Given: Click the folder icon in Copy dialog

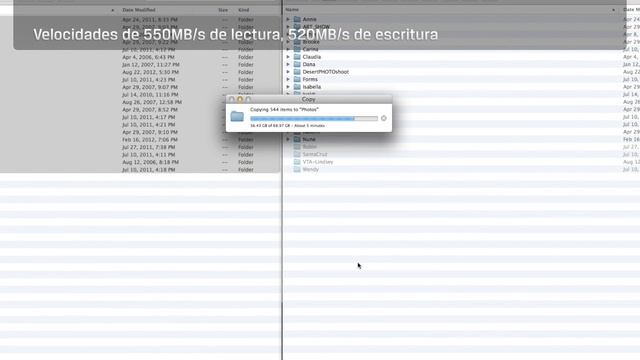Looking at the screenshot, I should [x=237, y=116].
